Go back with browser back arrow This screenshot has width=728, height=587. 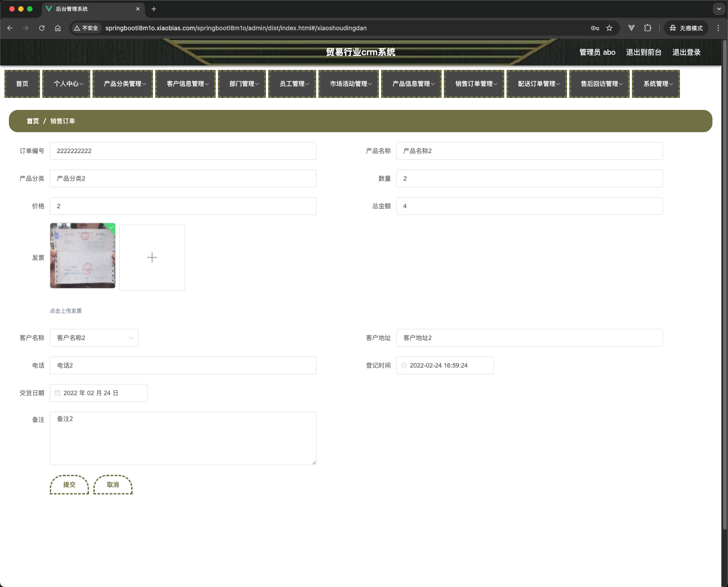point(10,28)
